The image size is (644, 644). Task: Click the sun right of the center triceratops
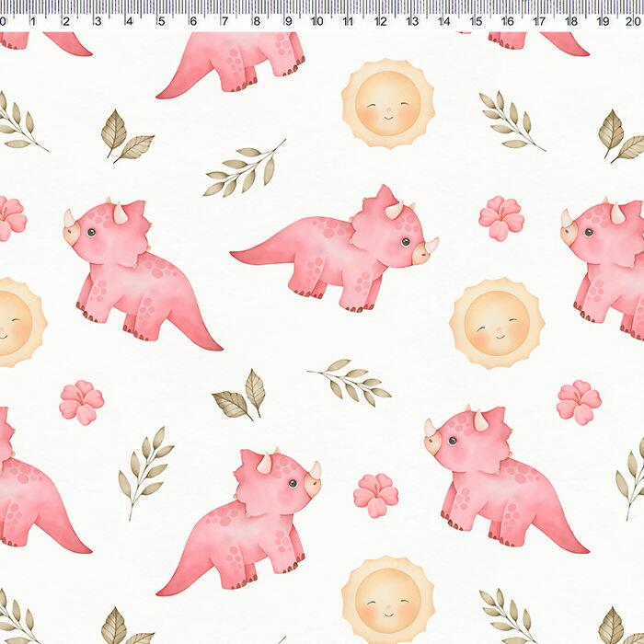pos(496,324)
